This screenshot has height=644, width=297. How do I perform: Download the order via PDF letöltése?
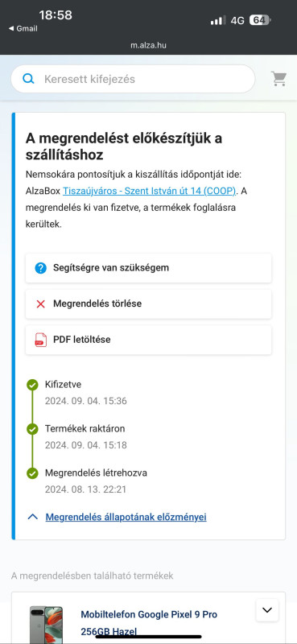[x=148, y=340]
